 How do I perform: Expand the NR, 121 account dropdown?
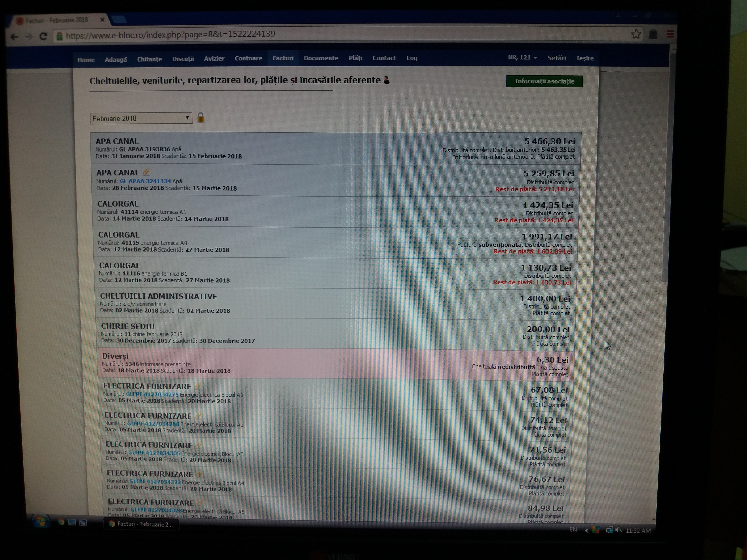[x=522, y=58]
